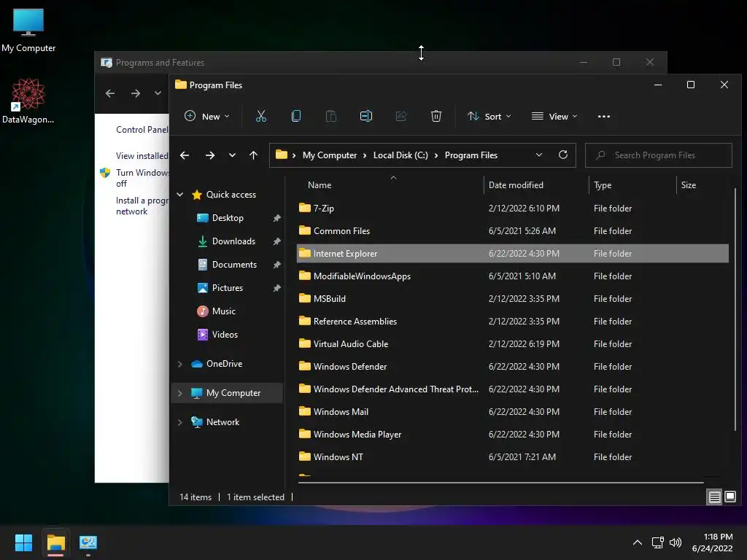Click the Cut scissors icon in toolbar

coord(260,116)
